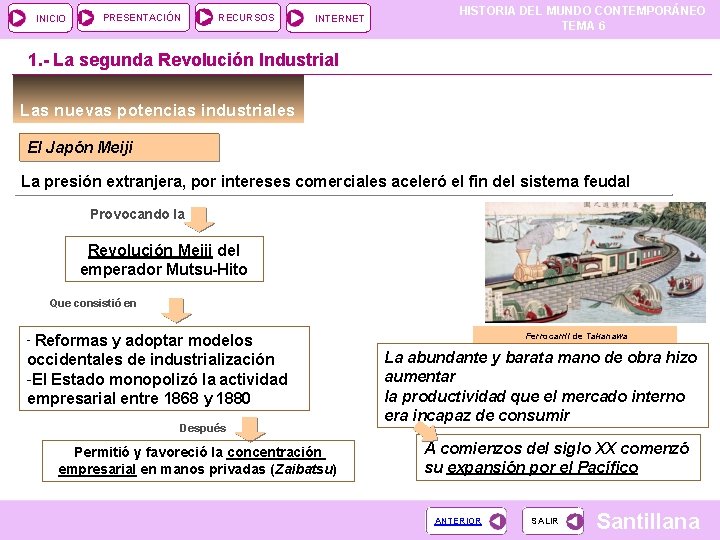The width and height of the screenshot is (720, 540).
Task: Click the underlined 'expansión por el Pacífico' text
Action: pyautogui.click(x=542, y=467)
